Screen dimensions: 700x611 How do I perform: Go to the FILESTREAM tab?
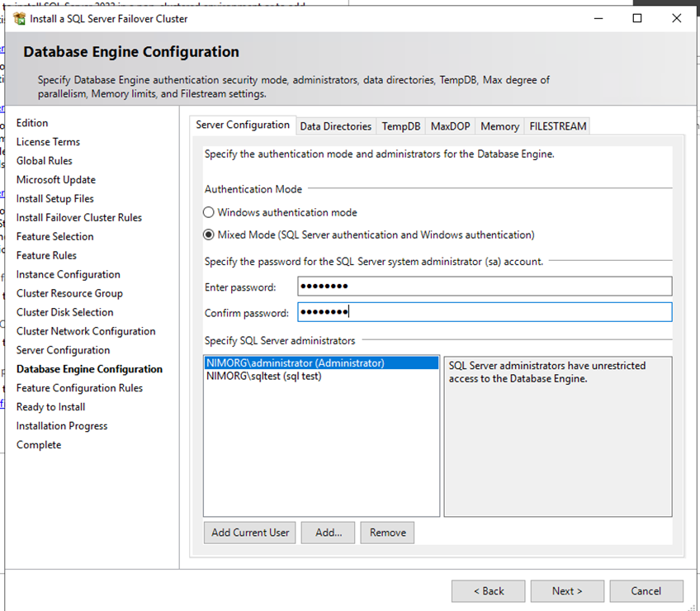pyautogui.click(x=558, y=126)
